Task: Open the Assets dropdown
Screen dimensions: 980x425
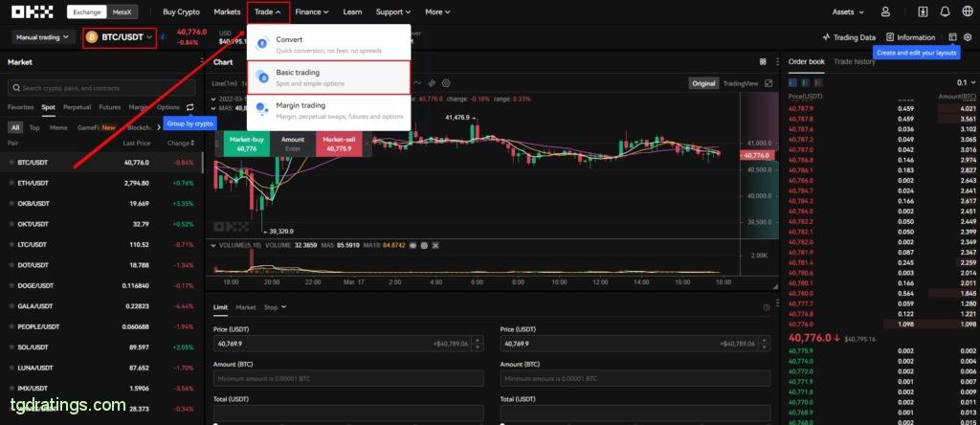Action: click(848, 11)
